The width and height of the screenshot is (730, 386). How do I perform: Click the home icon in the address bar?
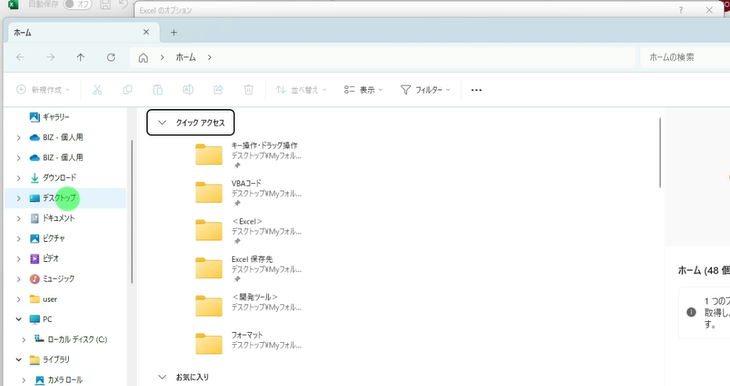pyautogui.click(x=143, y=58)
